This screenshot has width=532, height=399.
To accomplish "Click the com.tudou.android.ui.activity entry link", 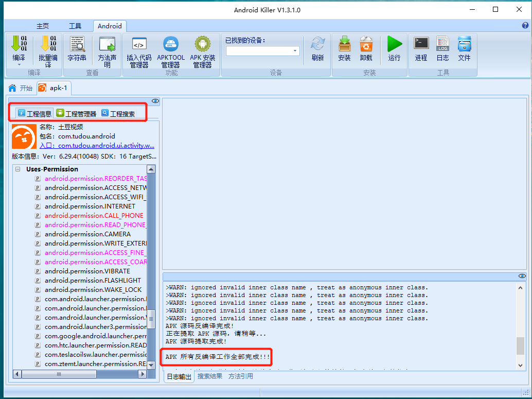I will [97, 146].
